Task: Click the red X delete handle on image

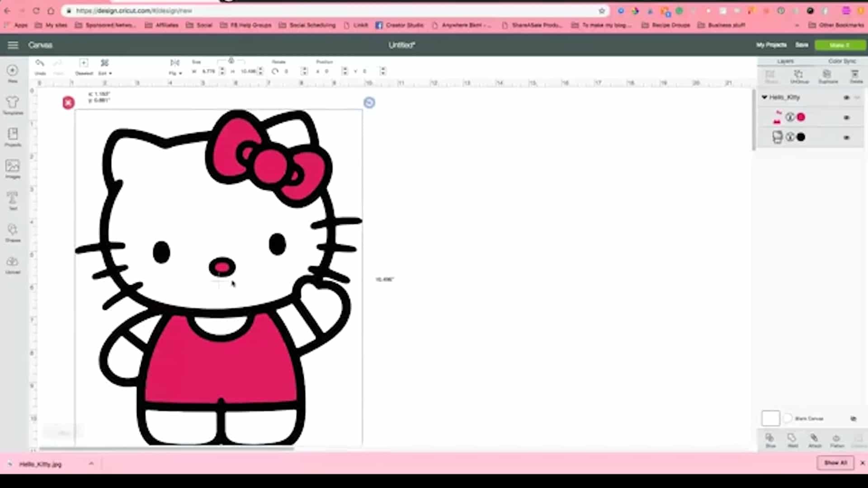Action: point(68,103)
